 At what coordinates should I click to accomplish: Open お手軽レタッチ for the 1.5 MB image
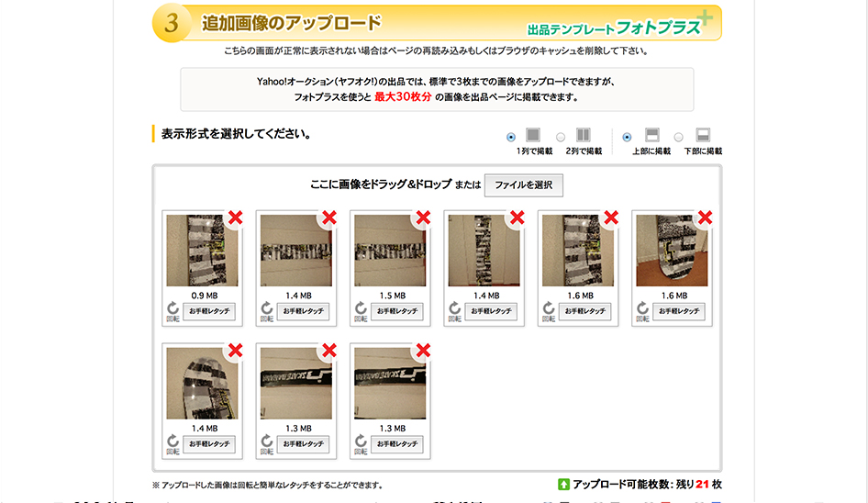click(397, 311)
